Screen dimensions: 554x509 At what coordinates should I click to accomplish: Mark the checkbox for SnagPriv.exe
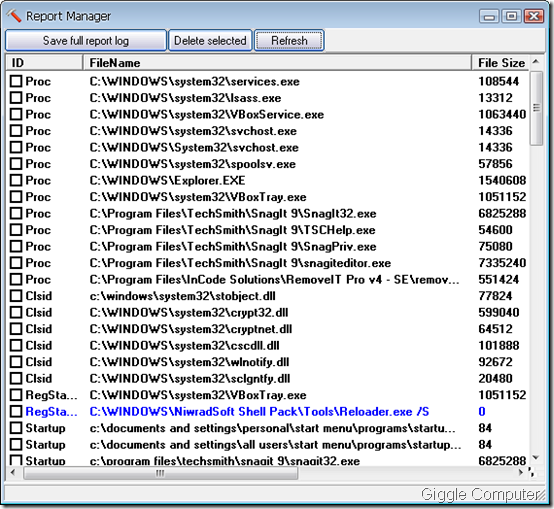click(16, 246)
